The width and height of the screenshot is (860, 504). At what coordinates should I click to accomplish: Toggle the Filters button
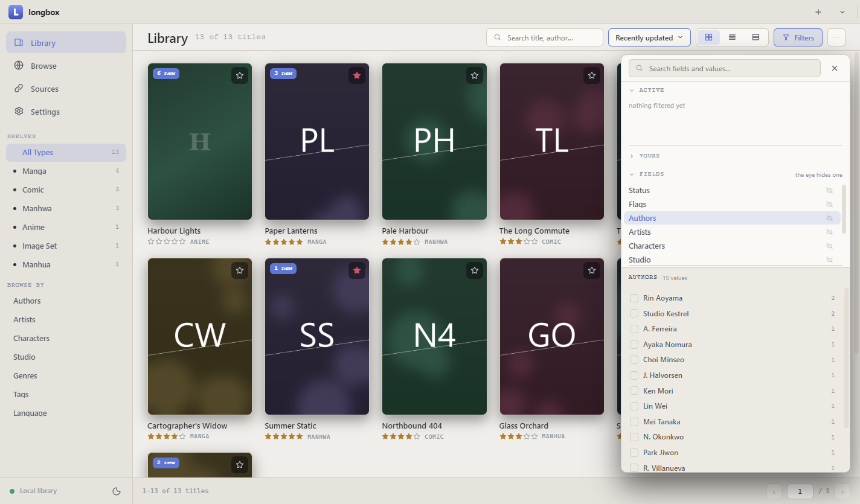[798, 37]
